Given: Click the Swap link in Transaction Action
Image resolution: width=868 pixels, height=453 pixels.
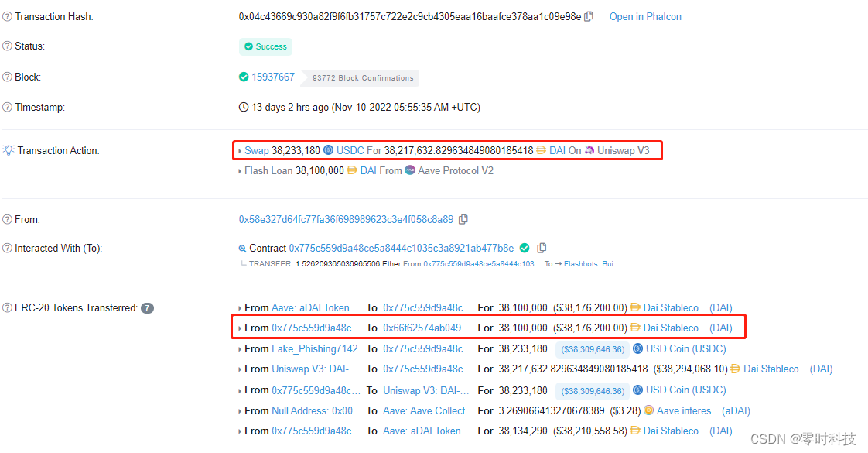Looking at the screenshot, I should [256, 151].
